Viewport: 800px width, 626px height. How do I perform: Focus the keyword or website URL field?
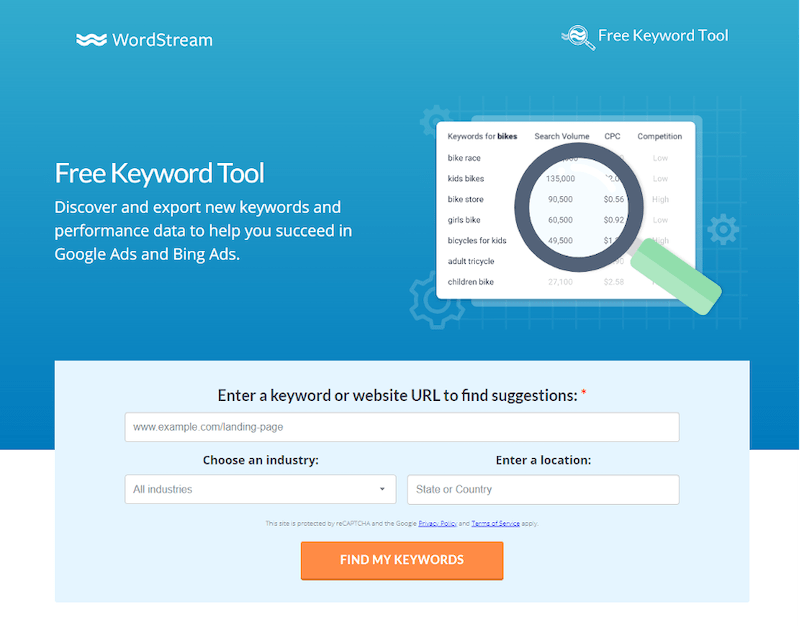pos(402,427)
